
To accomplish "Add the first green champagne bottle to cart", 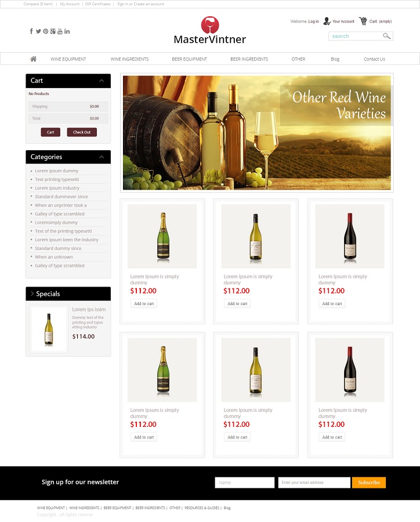I will pos(144,303).
